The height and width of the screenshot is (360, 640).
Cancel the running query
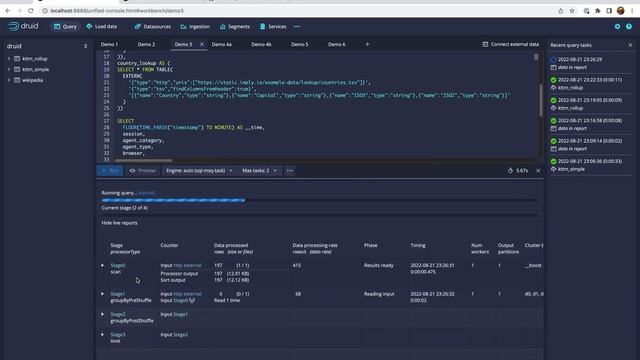coord(147,193)
